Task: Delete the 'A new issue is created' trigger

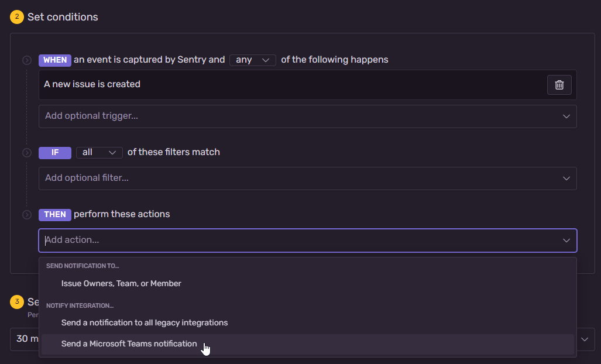Action: click(x=559, y=85)
